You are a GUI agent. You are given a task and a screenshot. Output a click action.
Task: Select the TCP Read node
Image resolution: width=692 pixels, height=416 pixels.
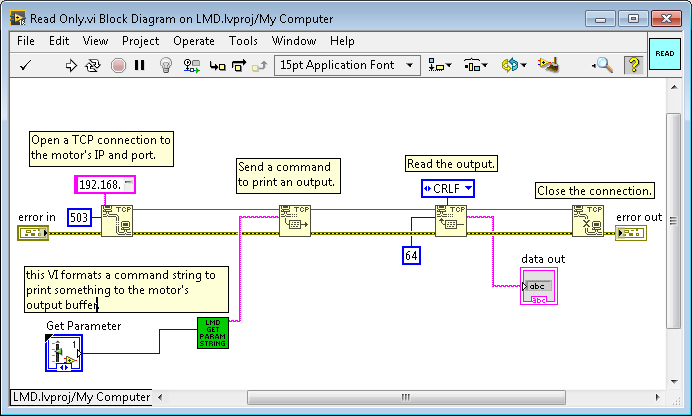pyautogui.click(x=451, y=221)
